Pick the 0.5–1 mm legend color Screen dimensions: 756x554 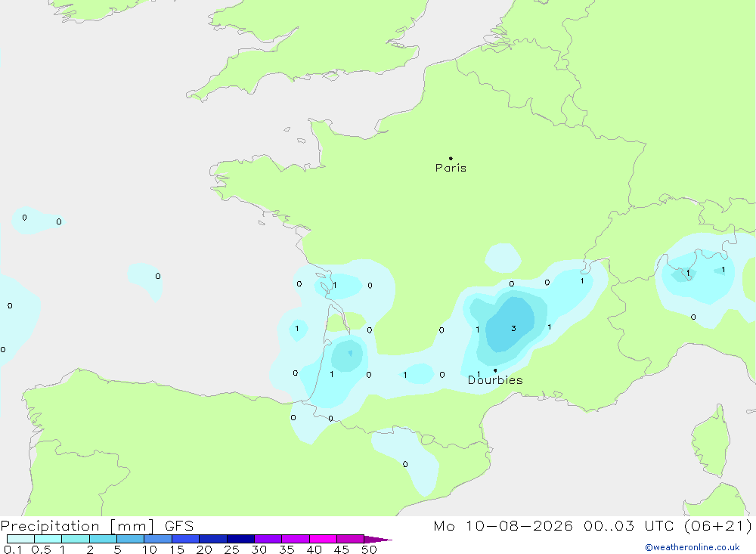48,539
